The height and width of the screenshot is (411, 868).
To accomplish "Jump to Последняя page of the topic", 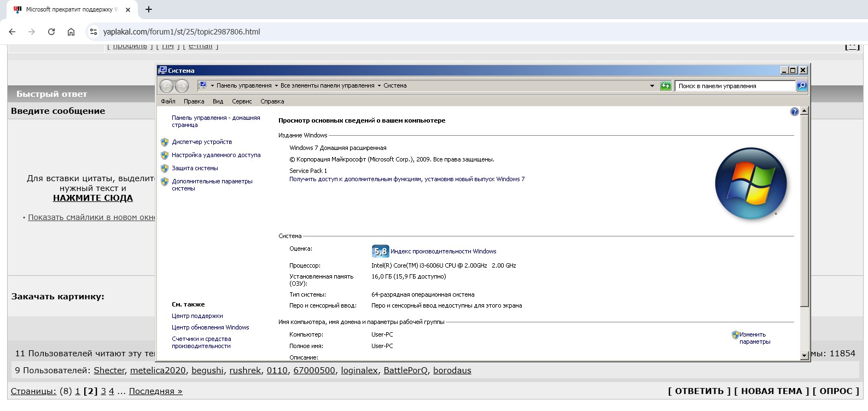I will pyautogui.click(x=156, y=391).
